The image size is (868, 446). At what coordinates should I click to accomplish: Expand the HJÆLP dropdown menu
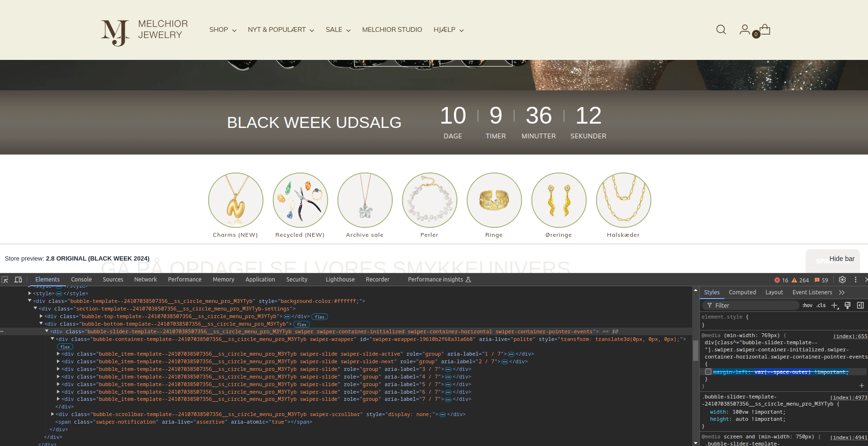449,29
